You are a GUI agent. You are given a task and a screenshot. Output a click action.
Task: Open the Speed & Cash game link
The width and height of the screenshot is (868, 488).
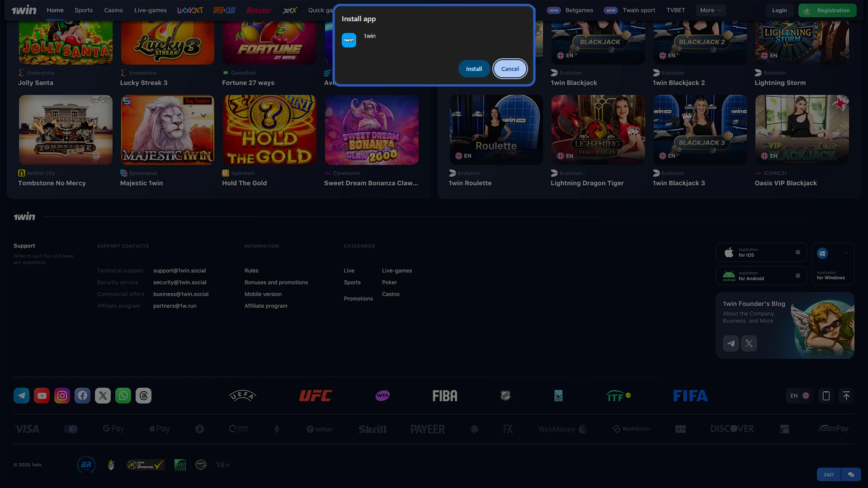coord(225,10)
